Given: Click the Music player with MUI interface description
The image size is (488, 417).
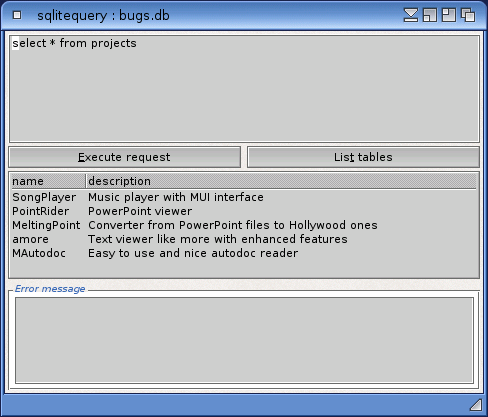Looking at the screenshot, I should (176, 197).
